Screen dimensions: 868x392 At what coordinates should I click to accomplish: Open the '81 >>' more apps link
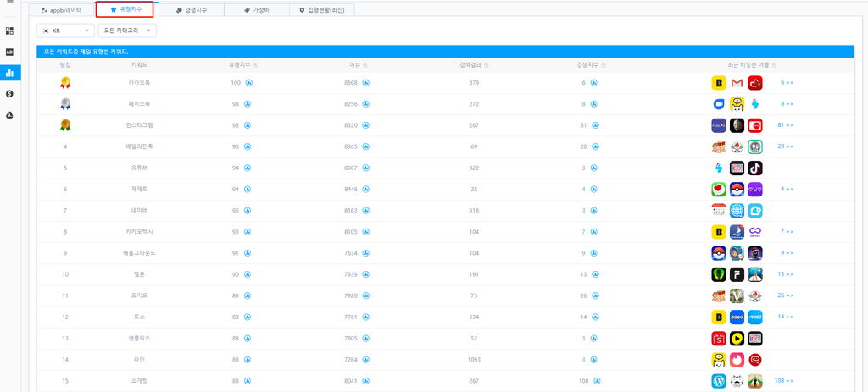(786, 125)
